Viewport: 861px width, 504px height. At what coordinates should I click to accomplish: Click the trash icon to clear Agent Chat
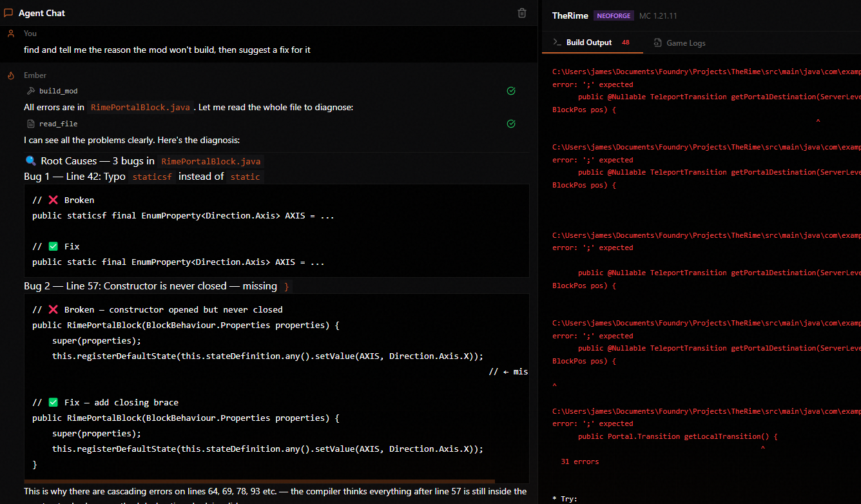point(522,12)
